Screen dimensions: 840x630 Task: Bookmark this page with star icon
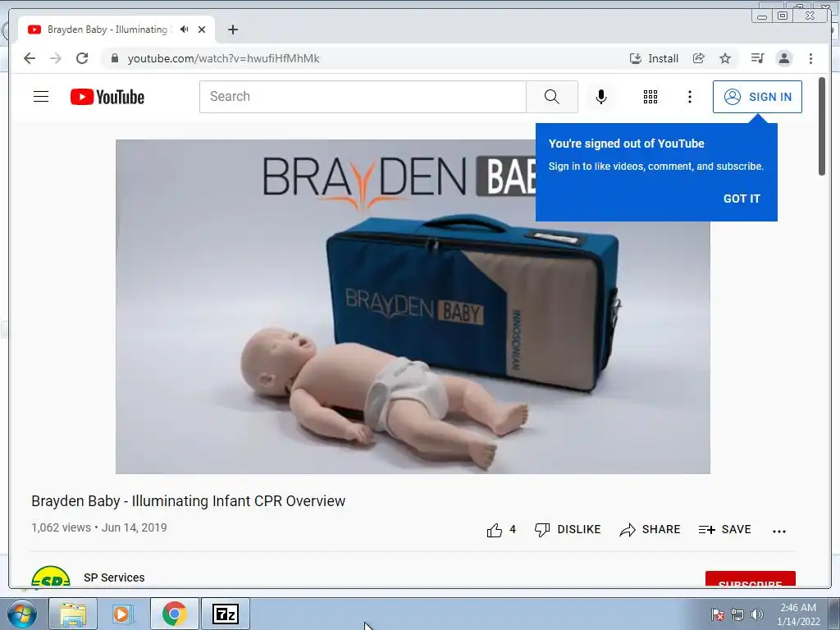pyautogui.click(x=725, y=58)
